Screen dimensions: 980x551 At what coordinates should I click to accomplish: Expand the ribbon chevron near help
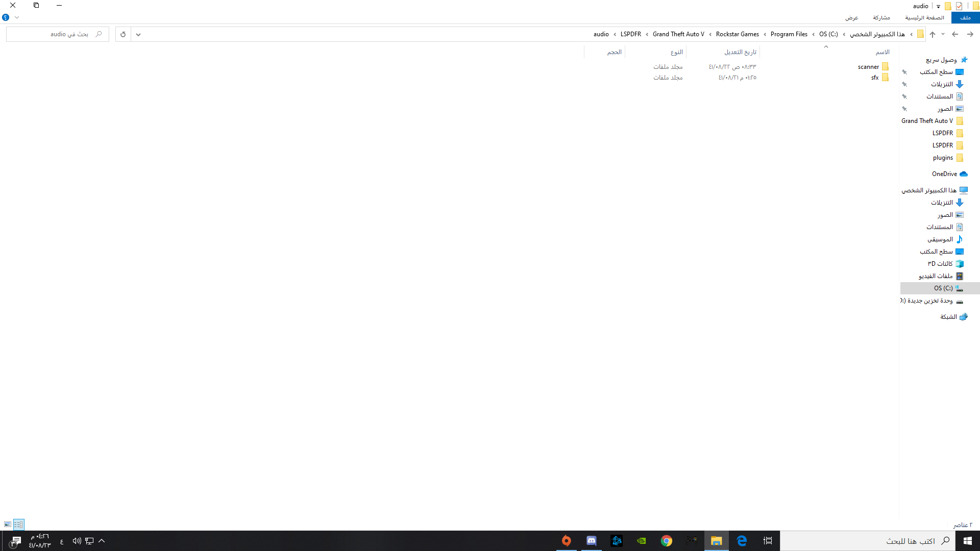(17, 17)
